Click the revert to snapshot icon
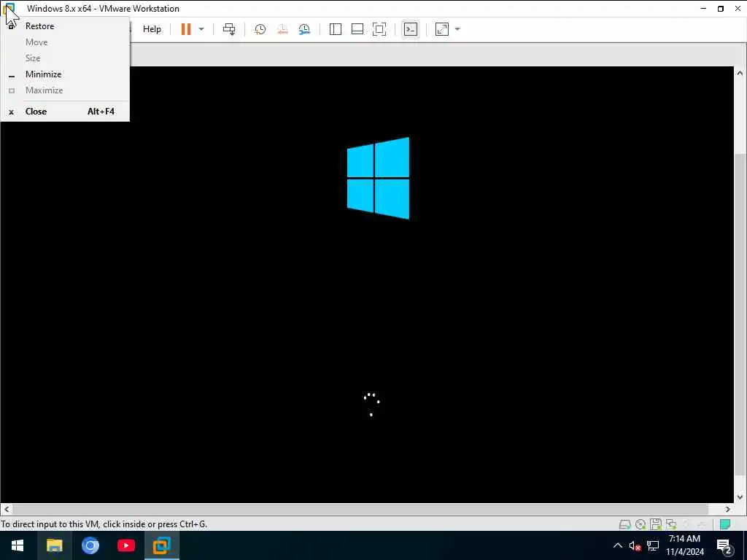 [282, 29]
